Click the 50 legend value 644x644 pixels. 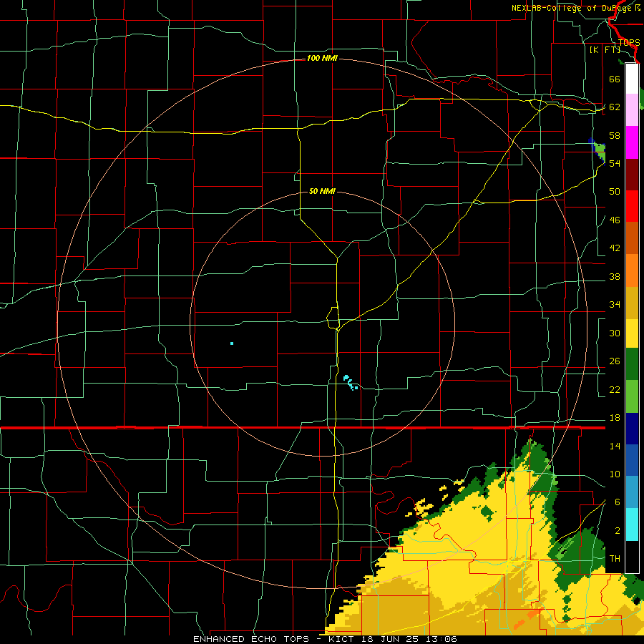click(615, 192)
